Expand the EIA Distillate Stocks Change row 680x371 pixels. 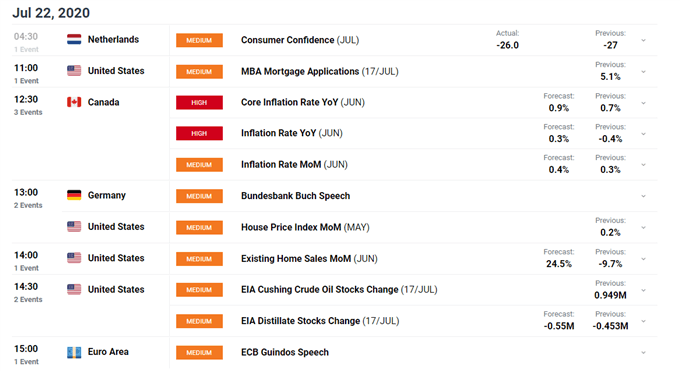pyautogui.click(x=644, y=321)
